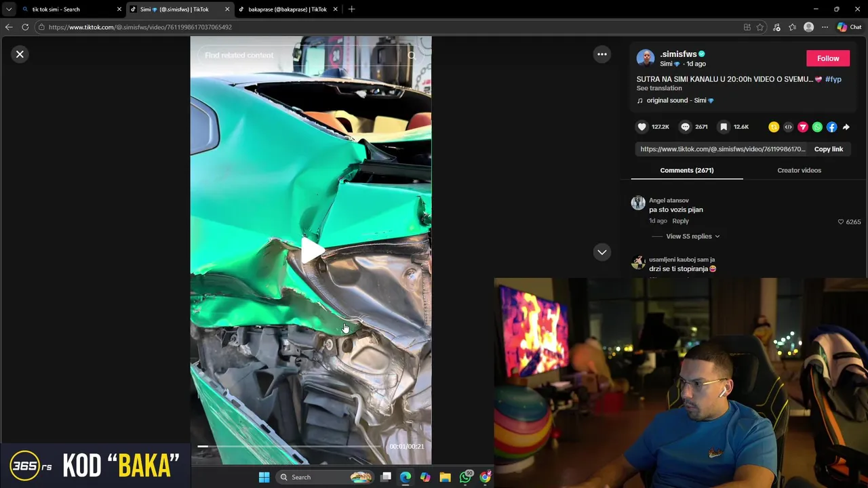Image resolution: width=868 pixels, height=488 pixels.
Task: Open browser profile avatar
Action: coord(808,27)
